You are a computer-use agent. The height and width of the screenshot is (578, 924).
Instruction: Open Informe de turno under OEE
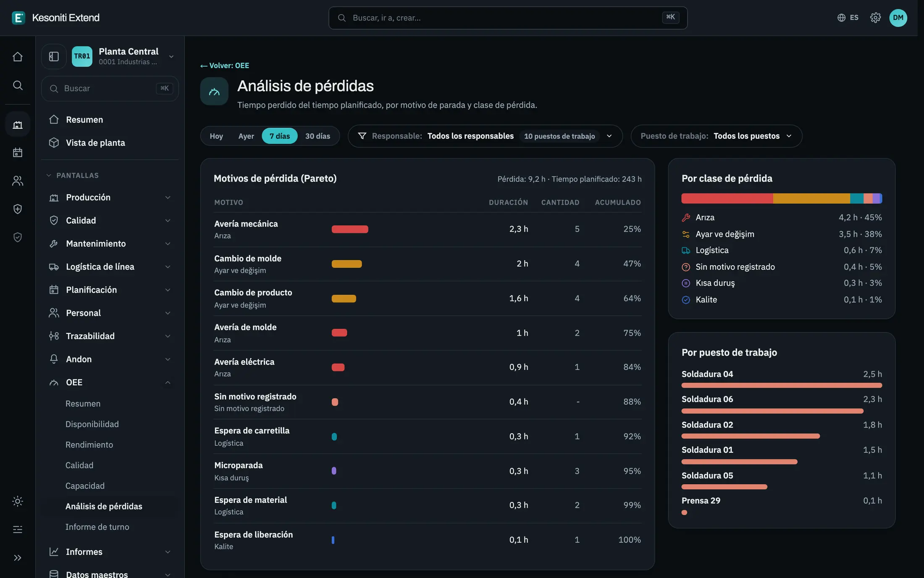97,527
